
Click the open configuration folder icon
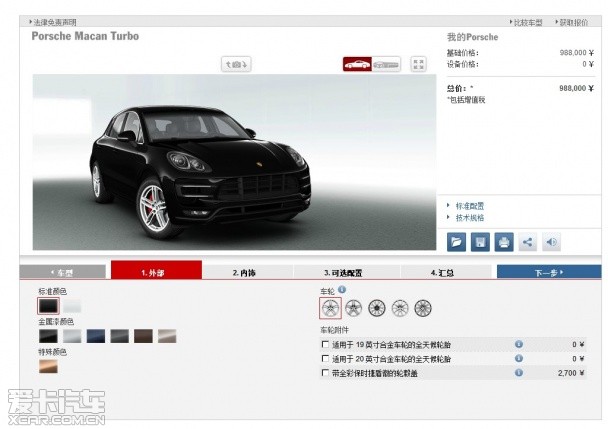456,242
